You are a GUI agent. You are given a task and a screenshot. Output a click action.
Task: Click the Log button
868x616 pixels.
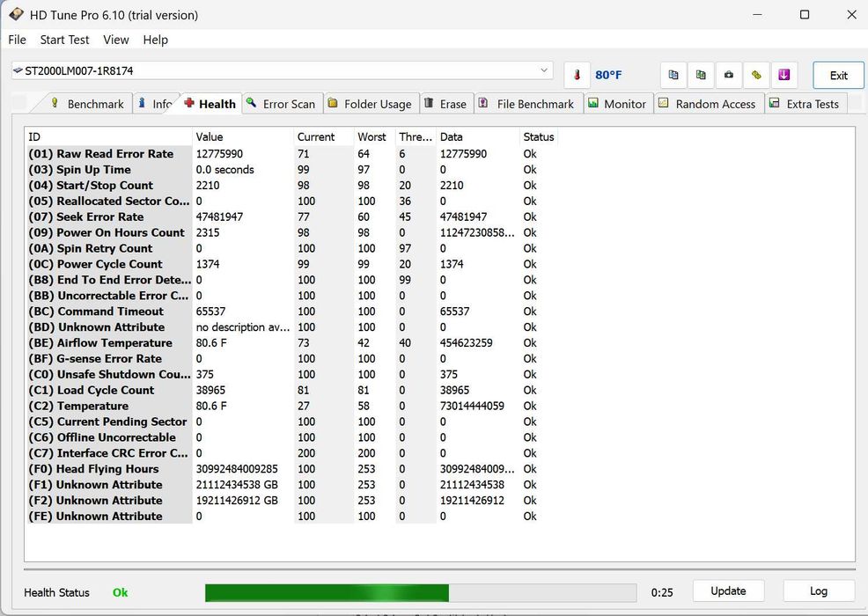[818, 591]
